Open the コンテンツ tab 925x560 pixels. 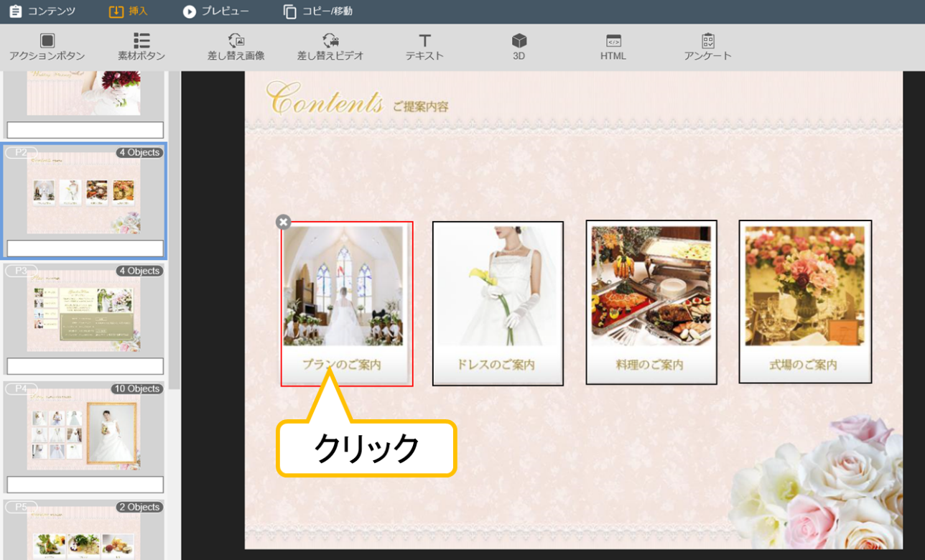click(x=42, y=11)
